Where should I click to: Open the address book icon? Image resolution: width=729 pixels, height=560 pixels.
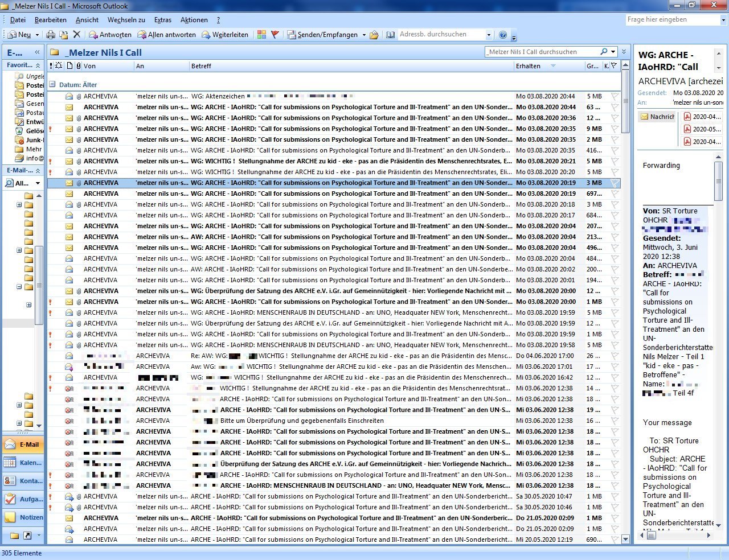pos(390,35)
